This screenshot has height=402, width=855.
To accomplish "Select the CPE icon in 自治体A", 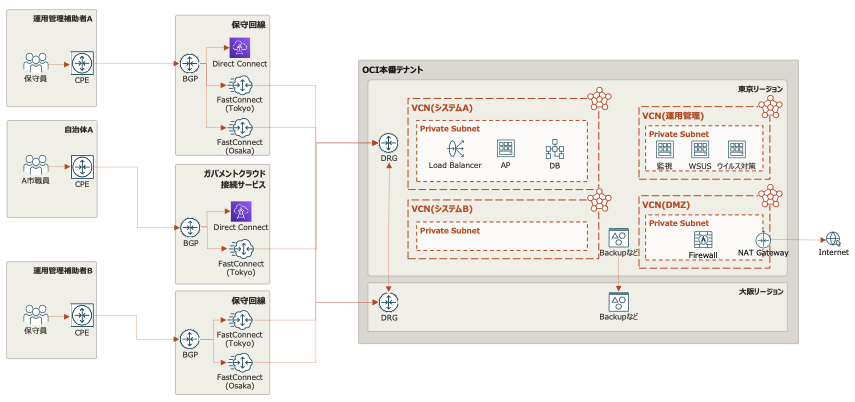I will pyautogui.click(x=82, y=166).
